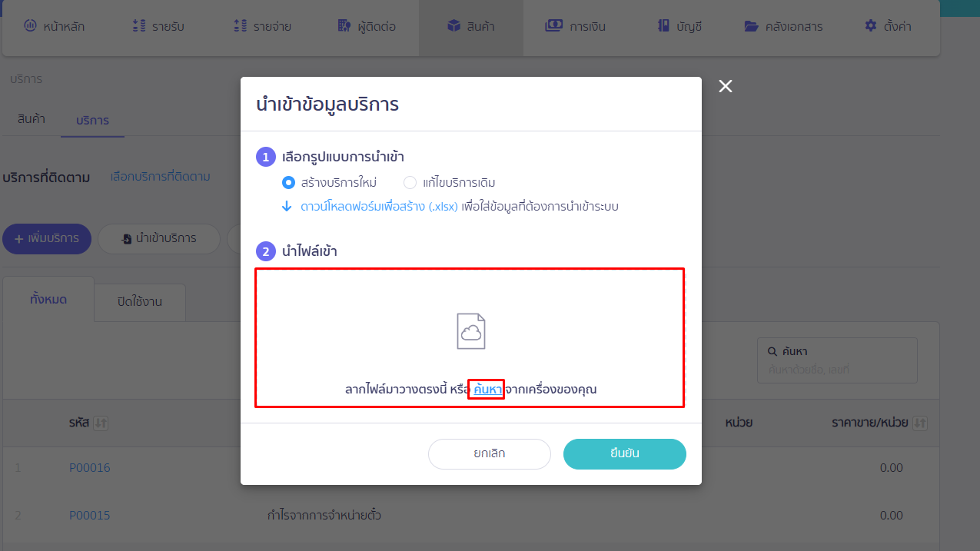
Task: Click the ค้นหา browse file link
Action: pos(487,390)
